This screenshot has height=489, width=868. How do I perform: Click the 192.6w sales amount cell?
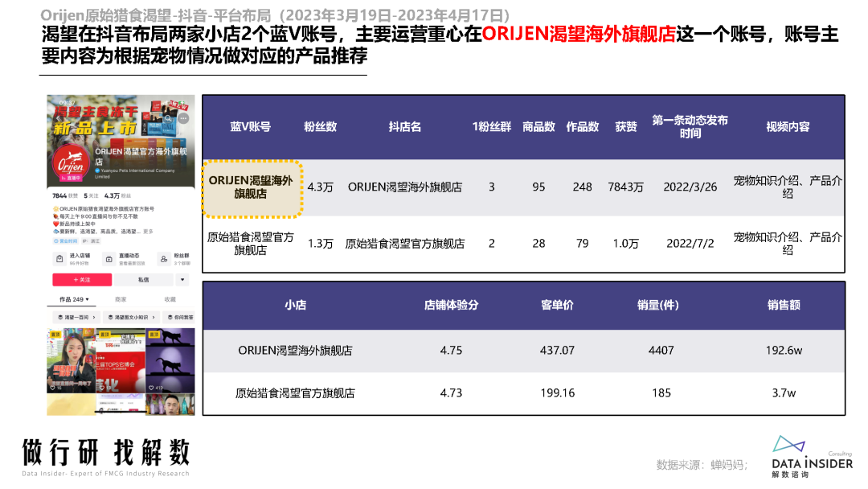784,351
